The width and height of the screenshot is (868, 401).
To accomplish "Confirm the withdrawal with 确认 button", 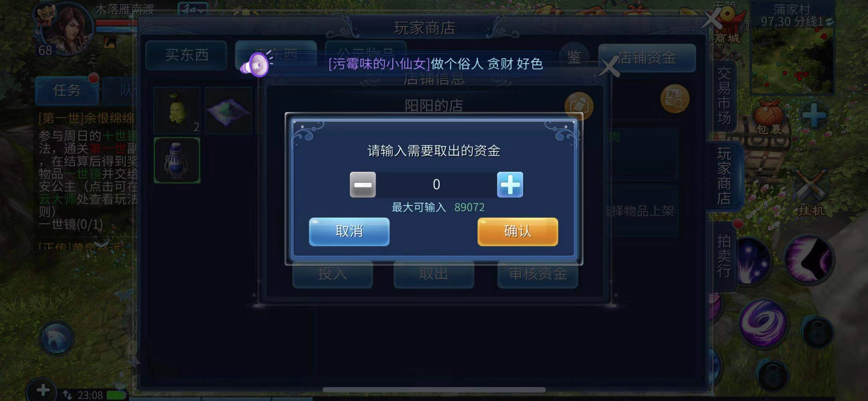I will (x=518, y=232).
